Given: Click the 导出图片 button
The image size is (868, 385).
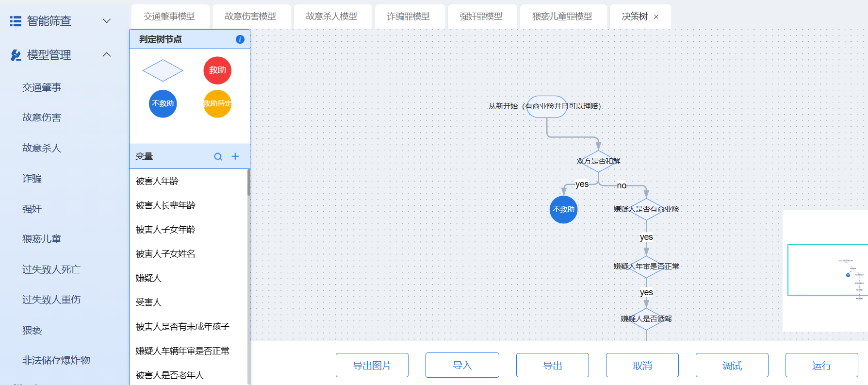Looking at the screenshot, I should click(372, 365).
